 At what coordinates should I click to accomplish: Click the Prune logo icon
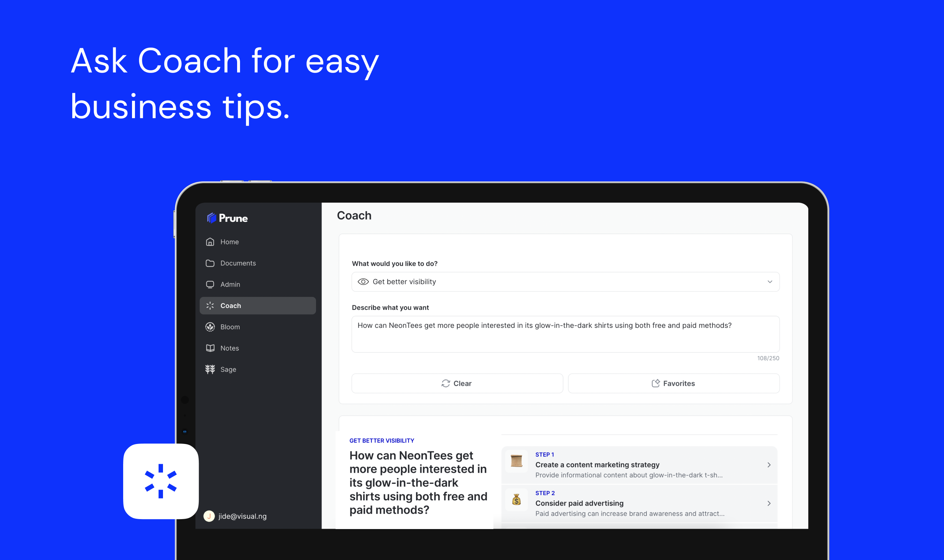pos(211,218)
